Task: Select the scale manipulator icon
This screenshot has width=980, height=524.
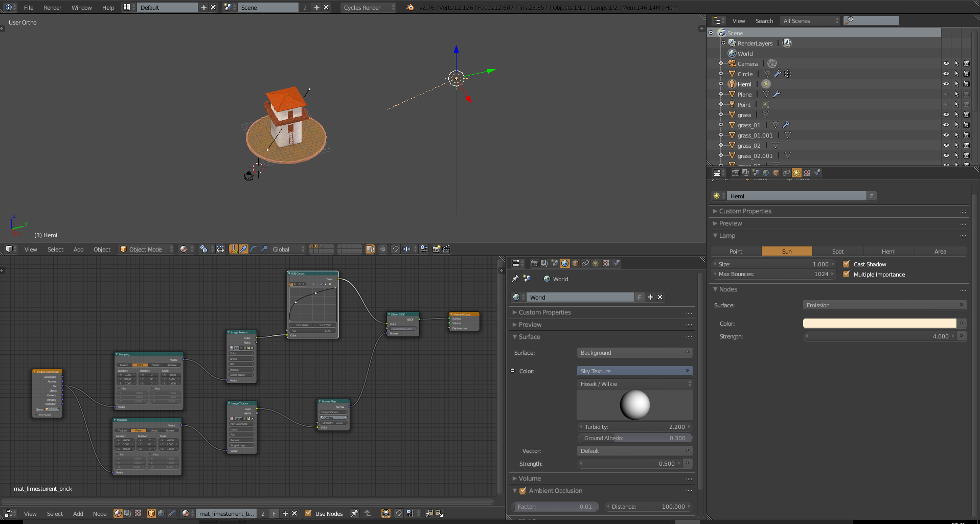Action: tap(264, 249)
